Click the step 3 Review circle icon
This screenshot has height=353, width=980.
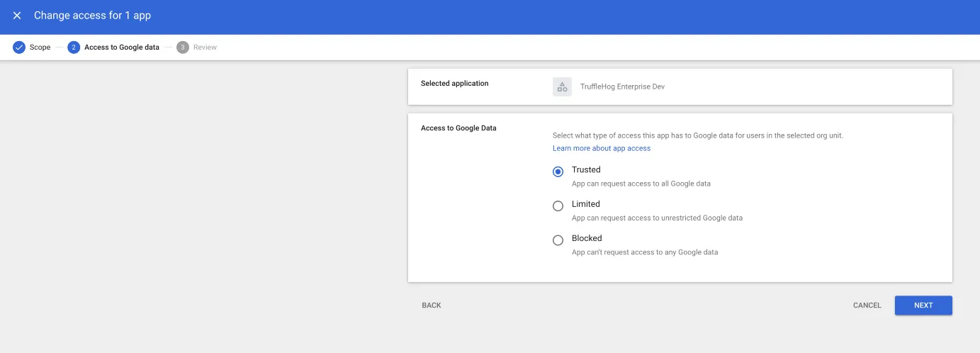183,47
